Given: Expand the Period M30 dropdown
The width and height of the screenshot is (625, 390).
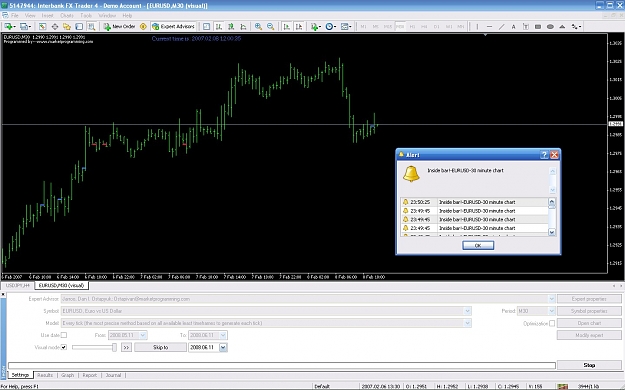Looking at the screenshot, I should [551, 311].
